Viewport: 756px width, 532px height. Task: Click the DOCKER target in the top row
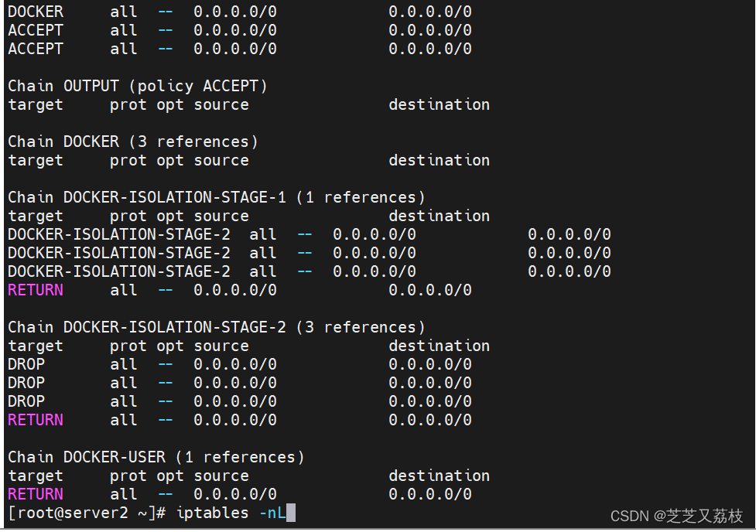(x=36, y=12)
